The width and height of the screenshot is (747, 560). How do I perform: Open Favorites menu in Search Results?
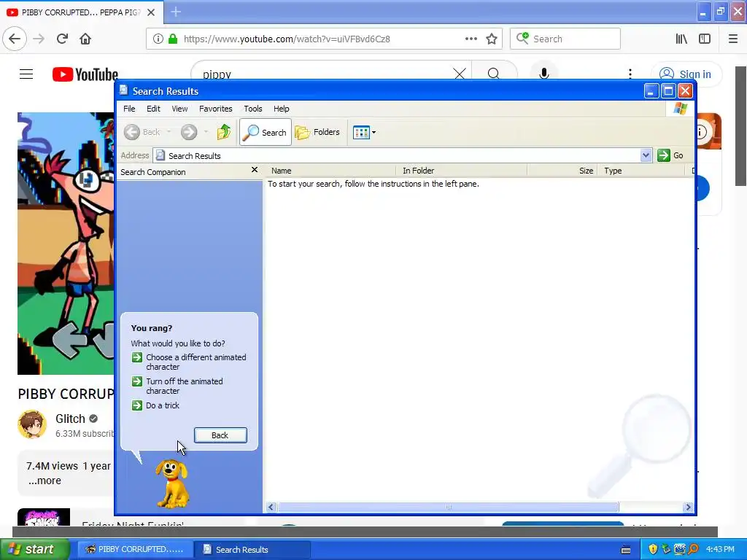[216, 109]
